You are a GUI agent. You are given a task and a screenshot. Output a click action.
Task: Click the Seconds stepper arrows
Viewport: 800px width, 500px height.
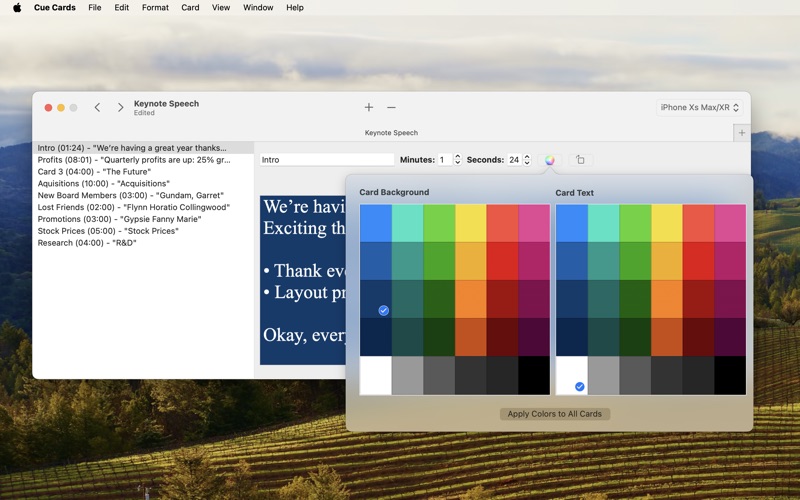tap(527, 160)
